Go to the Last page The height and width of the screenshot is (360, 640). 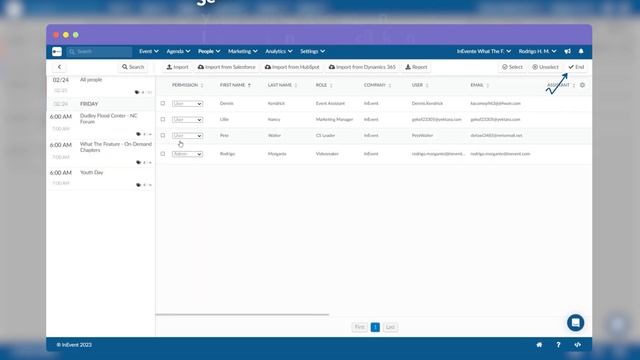coord(390,327)
